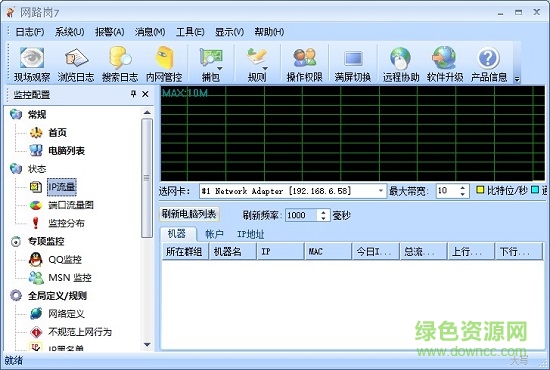The width and height of the screenshot is (550, 370).
Task: Open 浏览日志 browse logs tool
Action: 76,64
